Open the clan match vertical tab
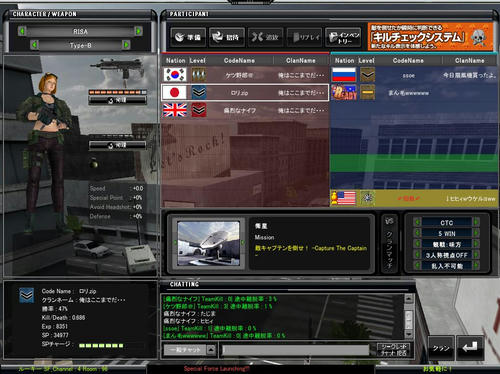Image resolution: width=500 pixels, height=374 pixels. coord(389,243)
